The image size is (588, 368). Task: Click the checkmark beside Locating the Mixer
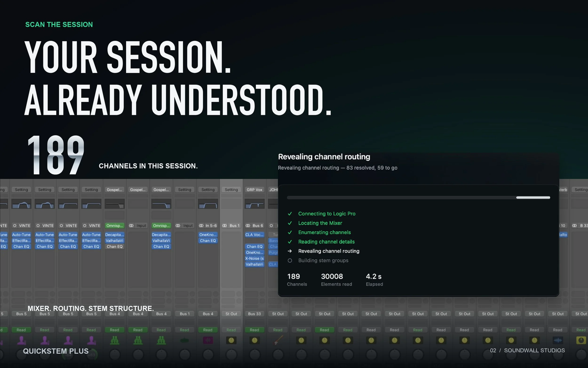(x=290, y=223)
